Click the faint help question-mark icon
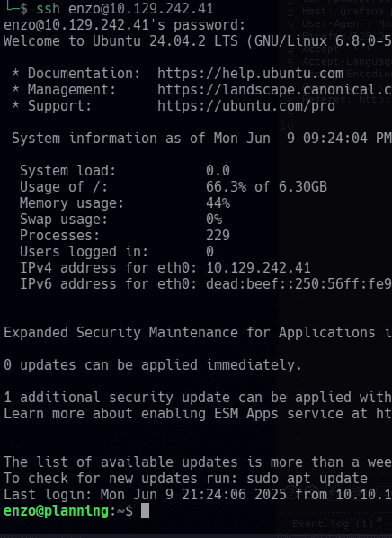 [x=291, y=492]
